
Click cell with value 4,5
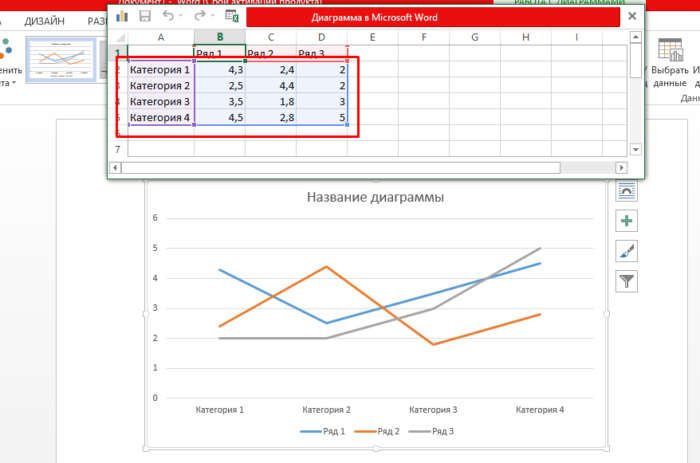click(x=220, y=117)
